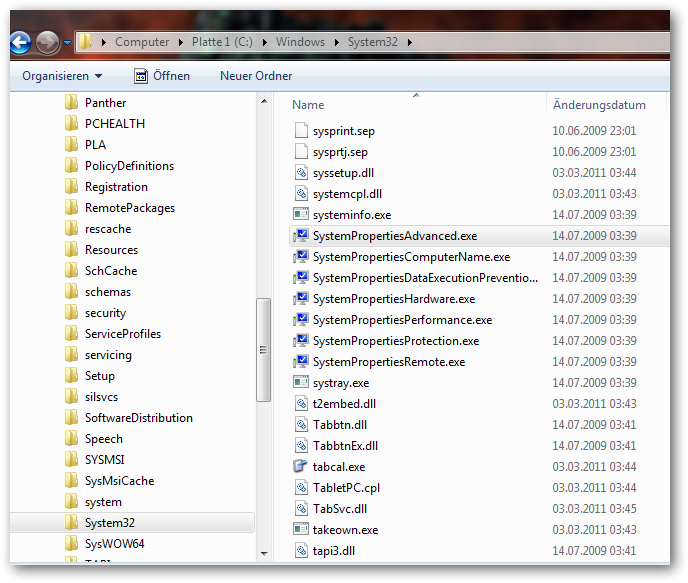Select the Resources folder in tree

(111, 250)
